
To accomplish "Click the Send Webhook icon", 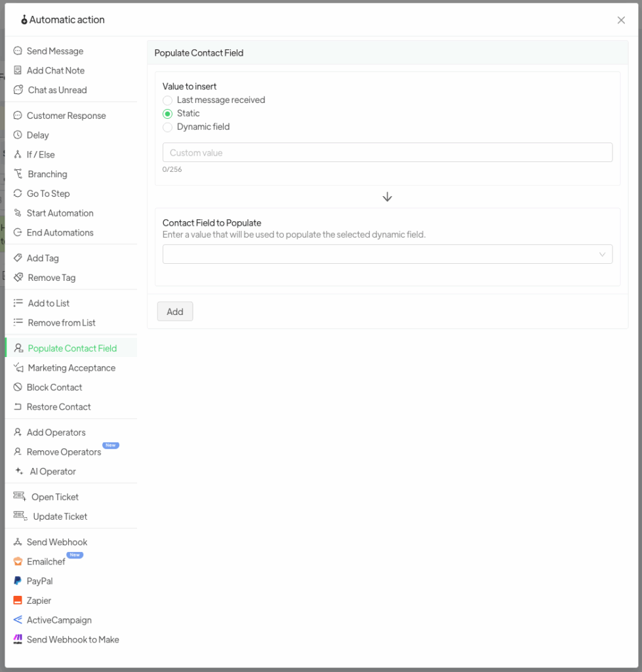I will tap(18, 542).
